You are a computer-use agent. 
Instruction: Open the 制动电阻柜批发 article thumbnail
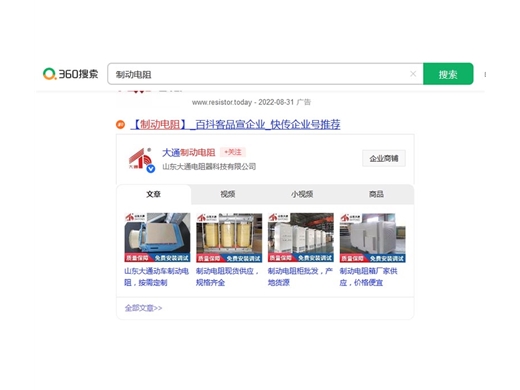301,238
